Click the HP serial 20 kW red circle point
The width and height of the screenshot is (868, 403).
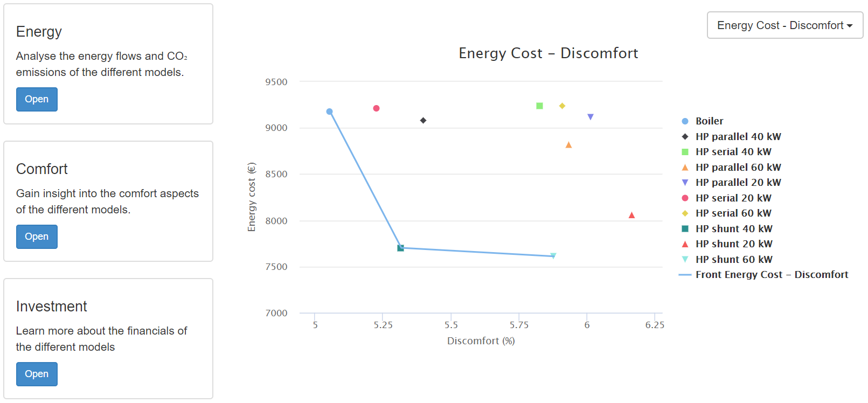click(x=376, y=108)
